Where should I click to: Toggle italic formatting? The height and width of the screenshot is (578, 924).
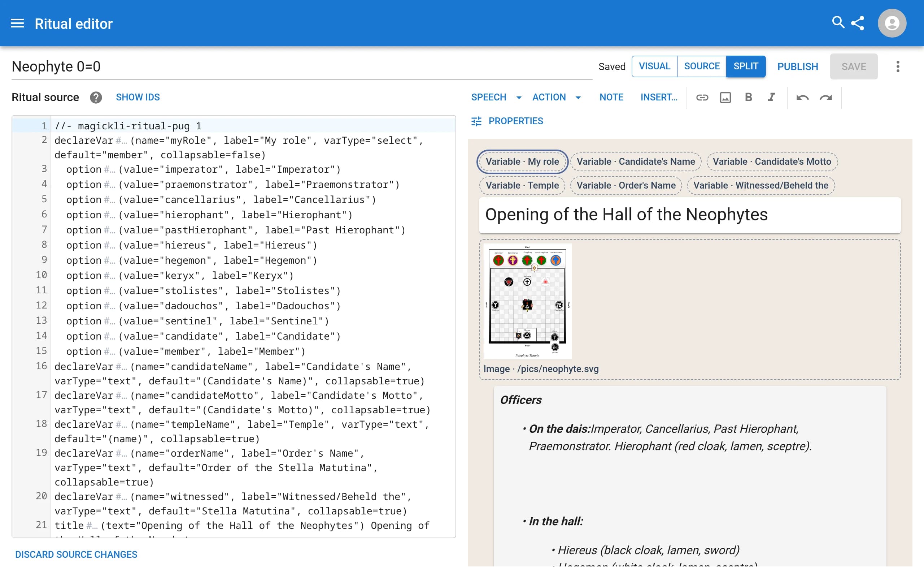[772, 97]
